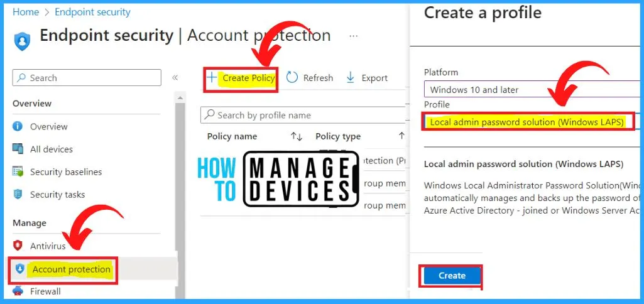This screenshot has width=644, height=304.
Task: Click the Policy type column header
Action: coord(338,136)
